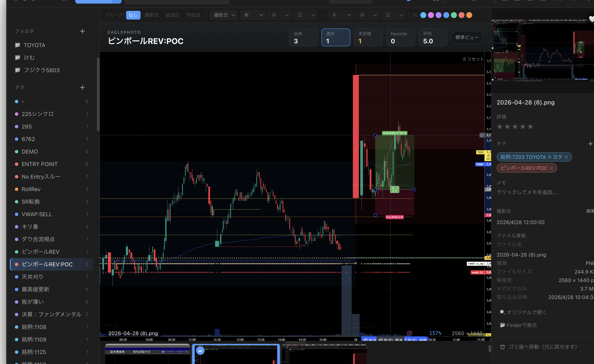Expand the first 月 dropdown
The height and width of the screenshot is (364, 594).
279,15
